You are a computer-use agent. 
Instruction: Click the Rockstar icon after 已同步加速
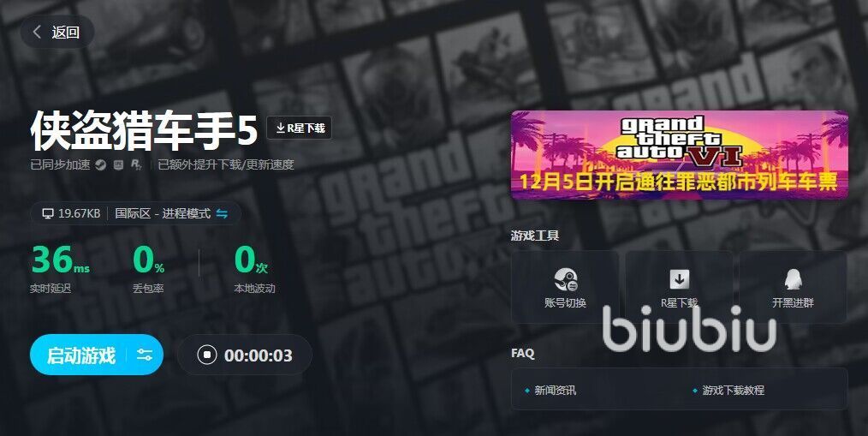pyautogui.click(x=136, y=164)
